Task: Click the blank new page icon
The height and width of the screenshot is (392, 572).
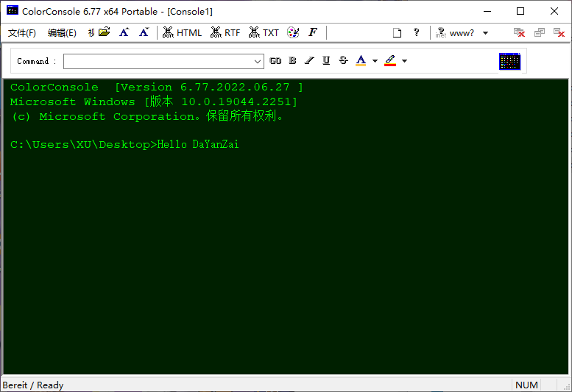Action: (398, 33)
